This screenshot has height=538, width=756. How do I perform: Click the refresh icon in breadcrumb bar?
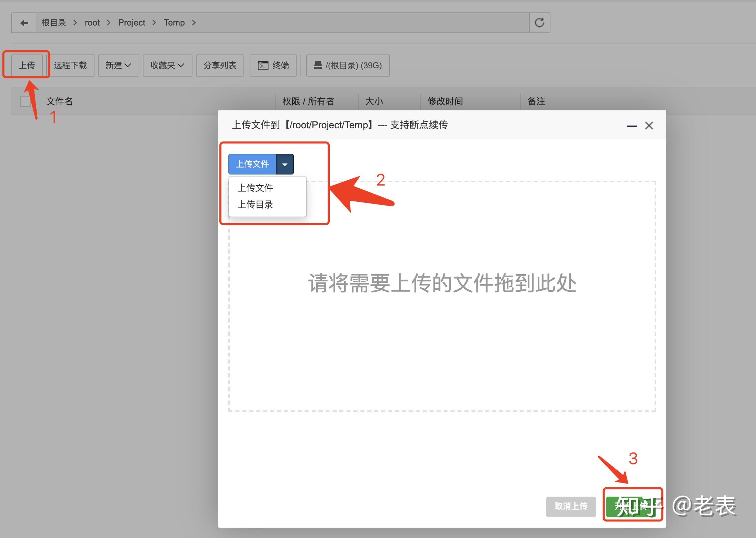[x=539, y=22]
